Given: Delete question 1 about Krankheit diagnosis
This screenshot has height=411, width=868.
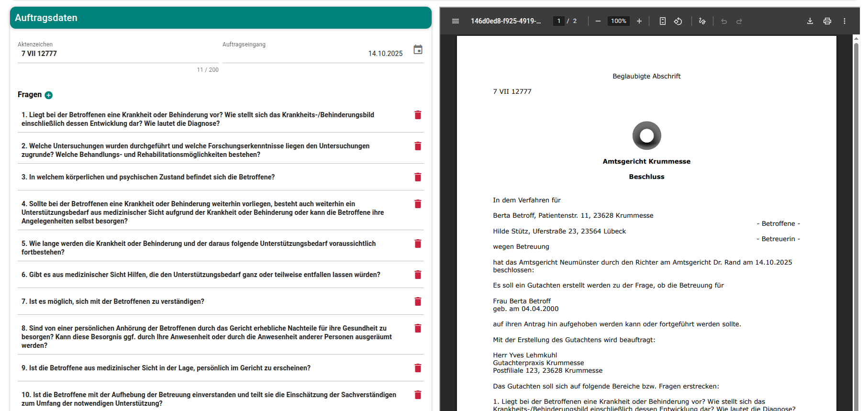Looking at the screenshot, I should tap(418, 115).
